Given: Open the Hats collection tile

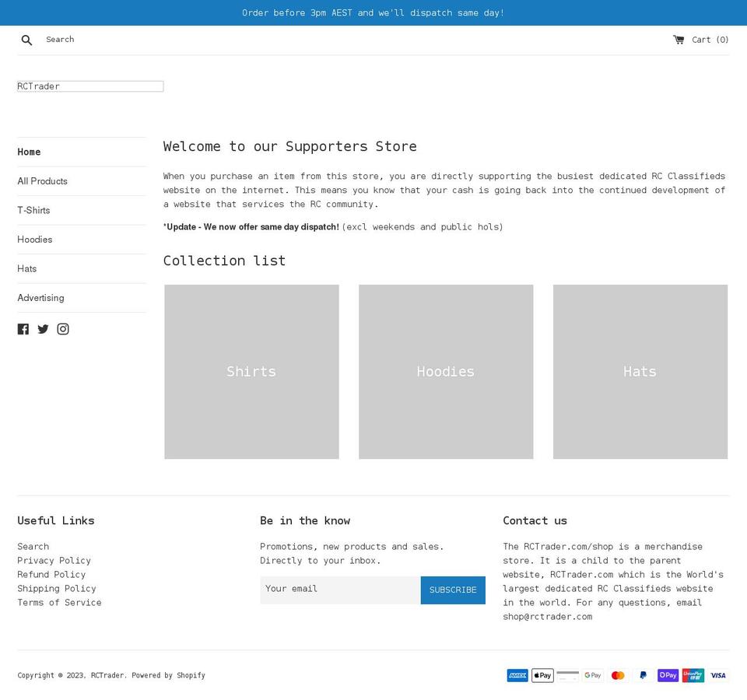Looking at the screenshot, I should coord(640,372).
